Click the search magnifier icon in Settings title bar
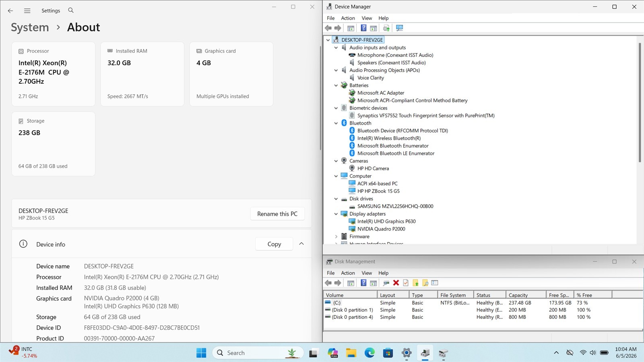Screen dimensions: 644x362 click(x=71, y=10)
